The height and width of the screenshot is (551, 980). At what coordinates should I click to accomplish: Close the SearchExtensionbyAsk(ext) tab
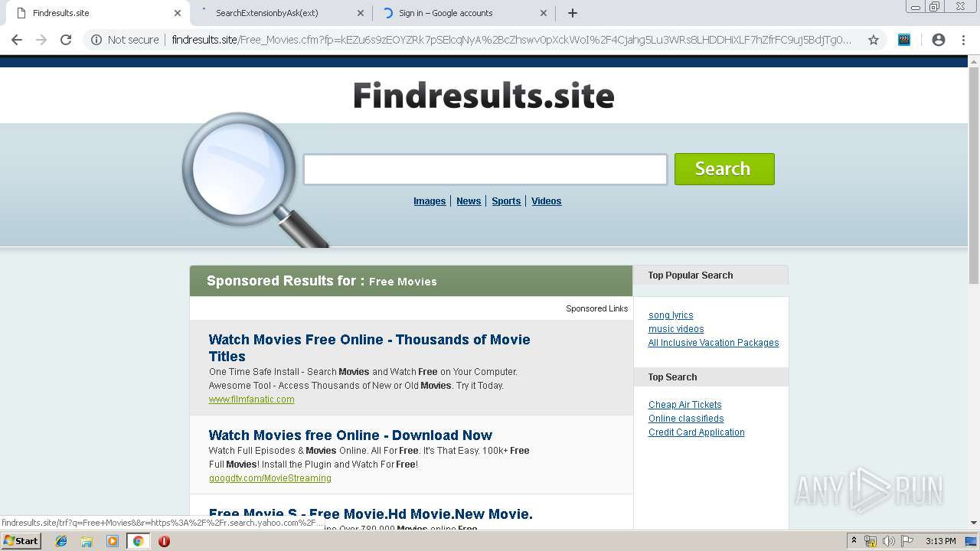pos(361,13)
